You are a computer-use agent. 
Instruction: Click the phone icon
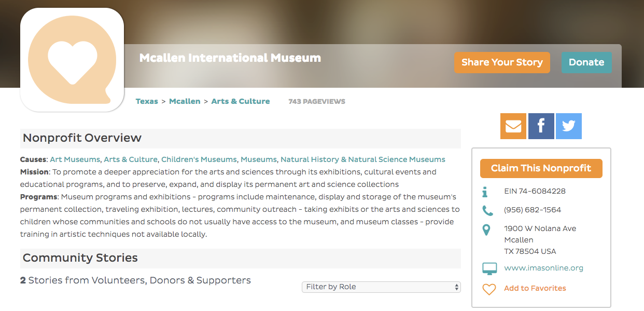487,210
